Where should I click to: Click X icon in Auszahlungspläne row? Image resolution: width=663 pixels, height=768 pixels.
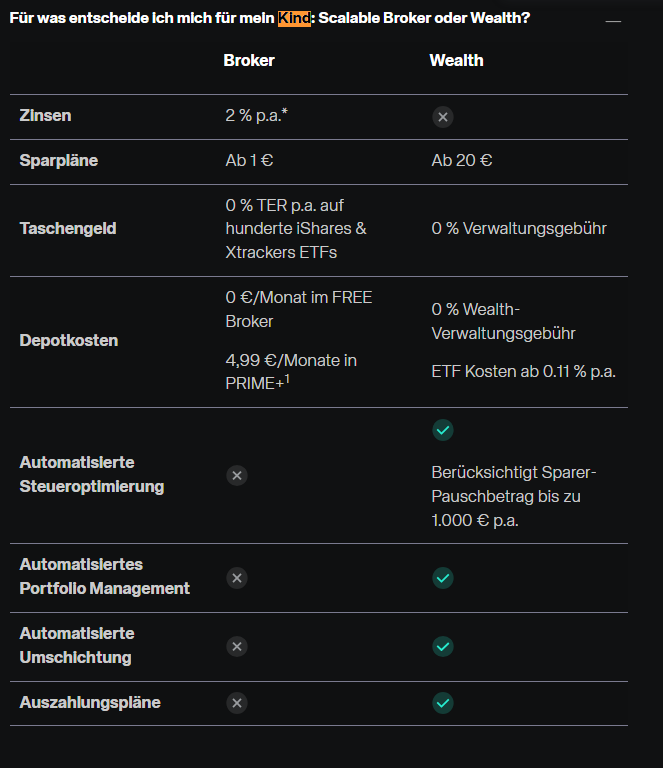[237, 703]
